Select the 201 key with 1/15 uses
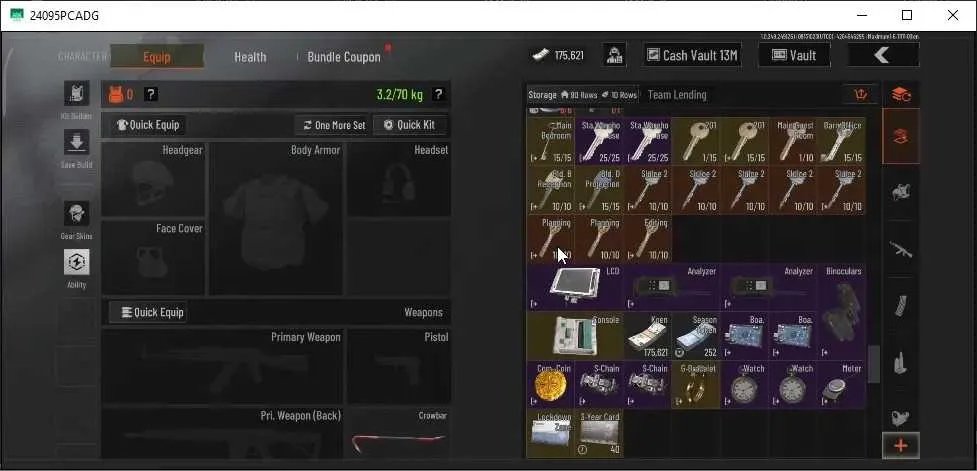977x471 pixels. pos(696,141)
